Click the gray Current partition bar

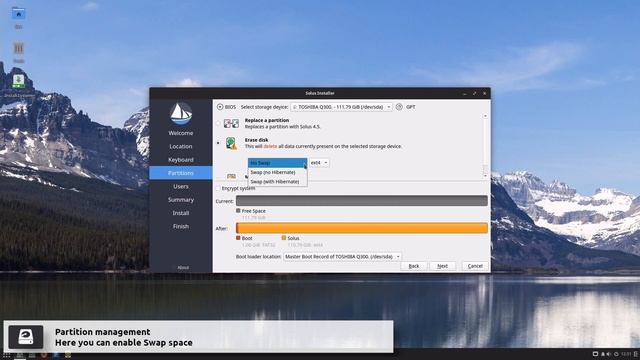point(362,200)
